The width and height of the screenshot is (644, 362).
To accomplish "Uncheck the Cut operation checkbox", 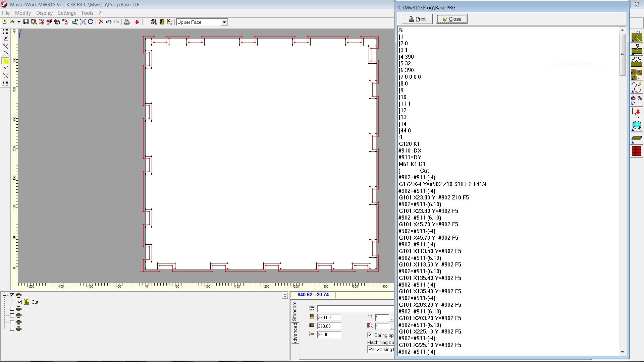I will click(20, 302).
